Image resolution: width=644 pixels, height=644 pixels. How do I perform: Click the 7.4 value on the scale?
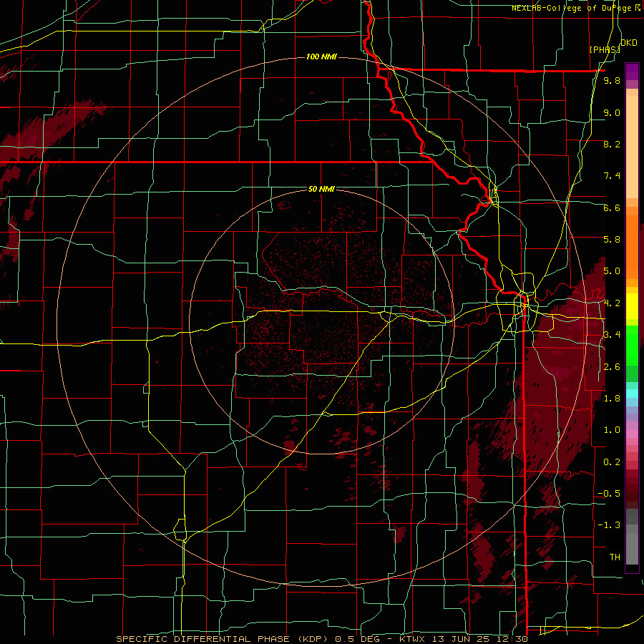click(x=612, y=176)
